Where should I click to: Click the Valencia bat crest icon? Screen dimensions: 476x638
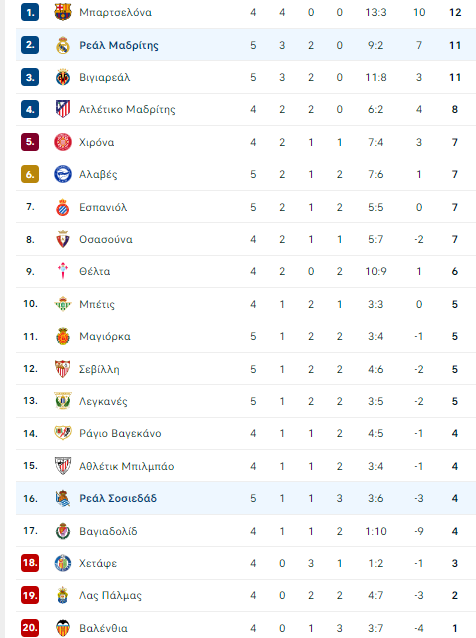click(x=63, y=628)
